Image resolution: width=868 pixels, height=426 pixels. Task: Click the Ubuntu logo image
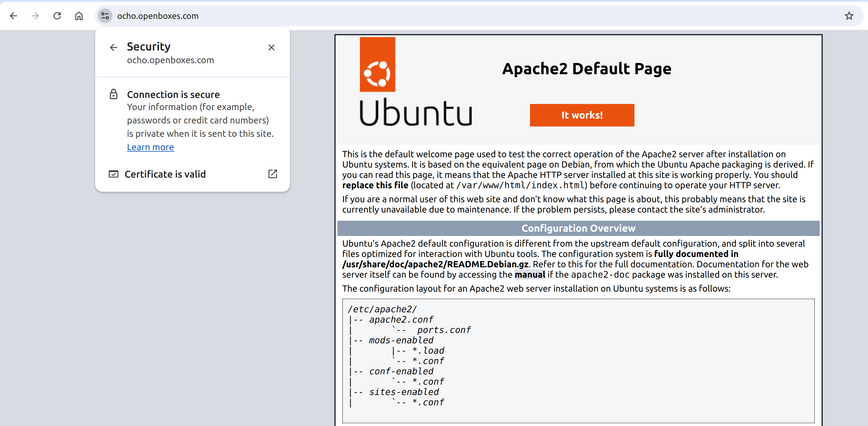pos(416,81)
